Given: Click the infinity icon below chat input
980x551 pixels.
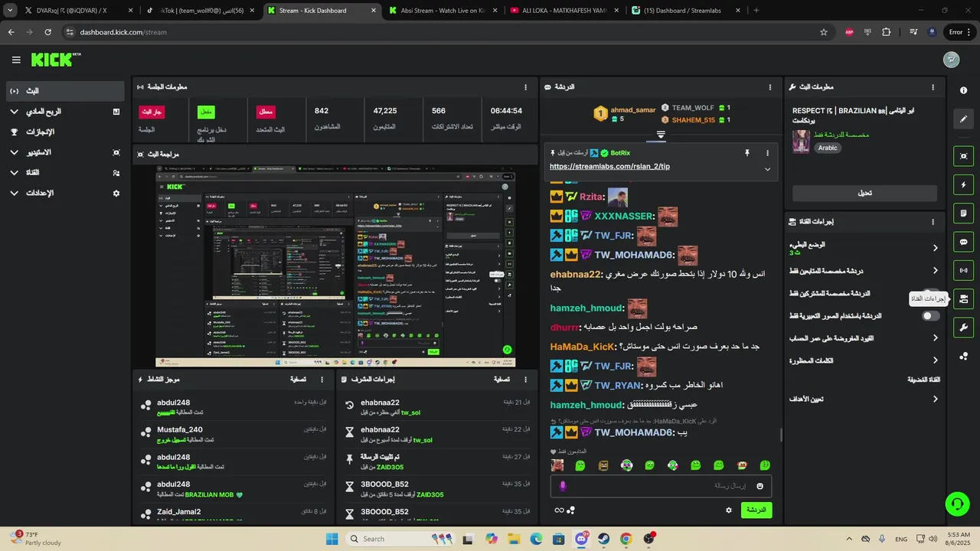Looking at the screenshot, I should coord(559,510).
